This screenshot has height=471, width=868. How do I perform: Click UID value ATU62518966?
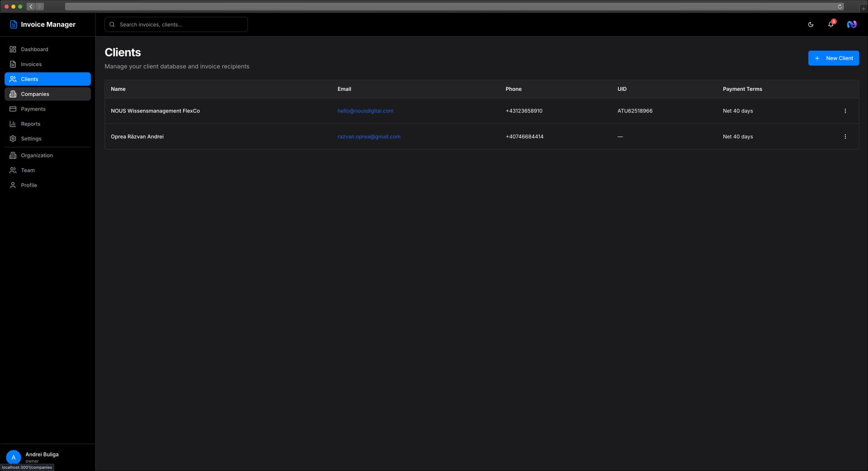coord(635,111)
